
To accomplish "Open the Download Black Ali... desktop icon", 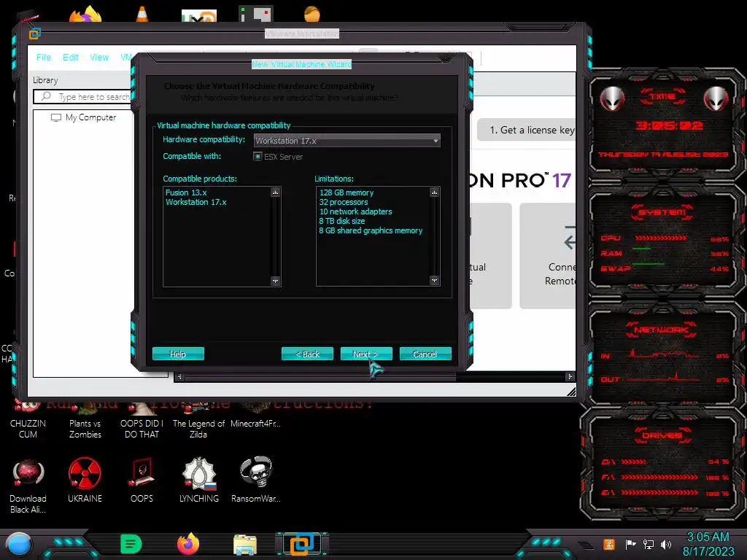I will tap(28, 485).
